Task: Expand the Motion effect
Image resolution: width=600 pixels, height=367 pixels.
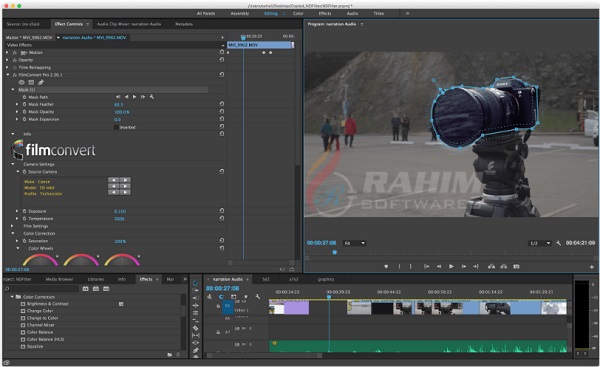Action: point(7,52)
